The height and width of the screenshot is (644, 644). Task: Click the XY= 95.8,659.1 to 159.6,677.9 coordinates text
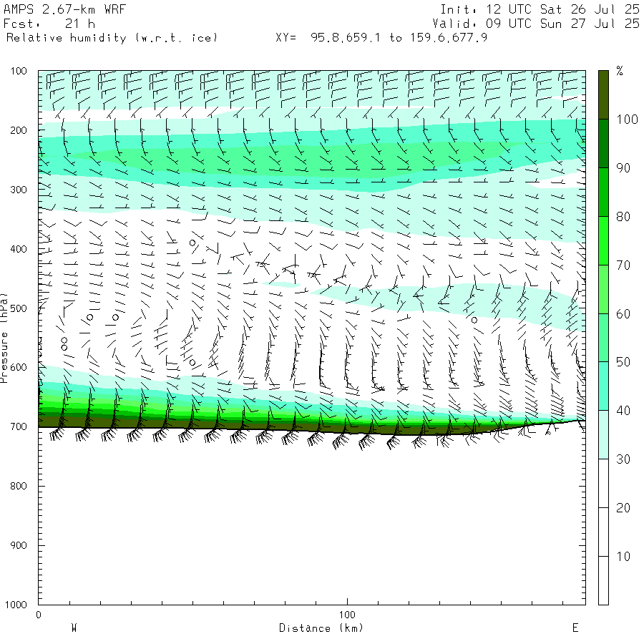(381, 38)
